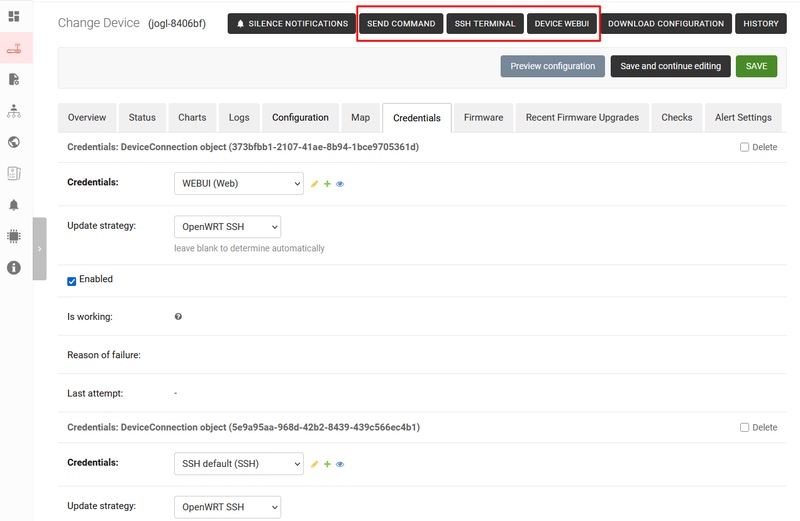Screen dimensions: 800x521
Task: Switch to the Alert Settings tab
Action: click(743, 117)
